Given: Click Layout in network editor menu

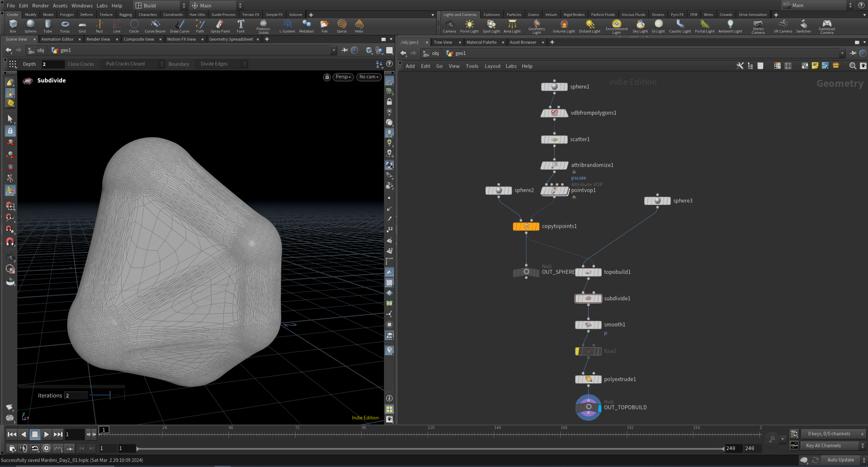Looking at the screenshot, I should (x=492, y=66).
